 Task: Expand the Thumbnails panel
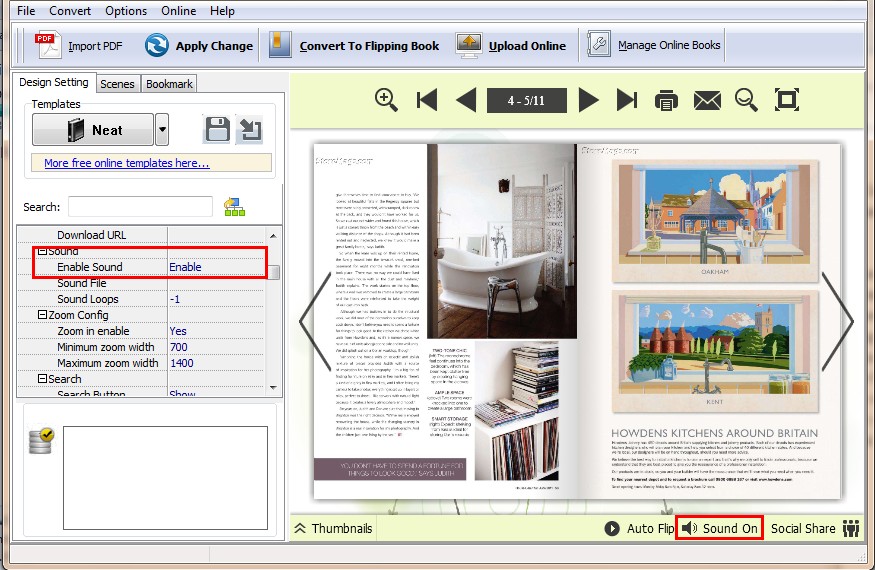pos(333,528)
